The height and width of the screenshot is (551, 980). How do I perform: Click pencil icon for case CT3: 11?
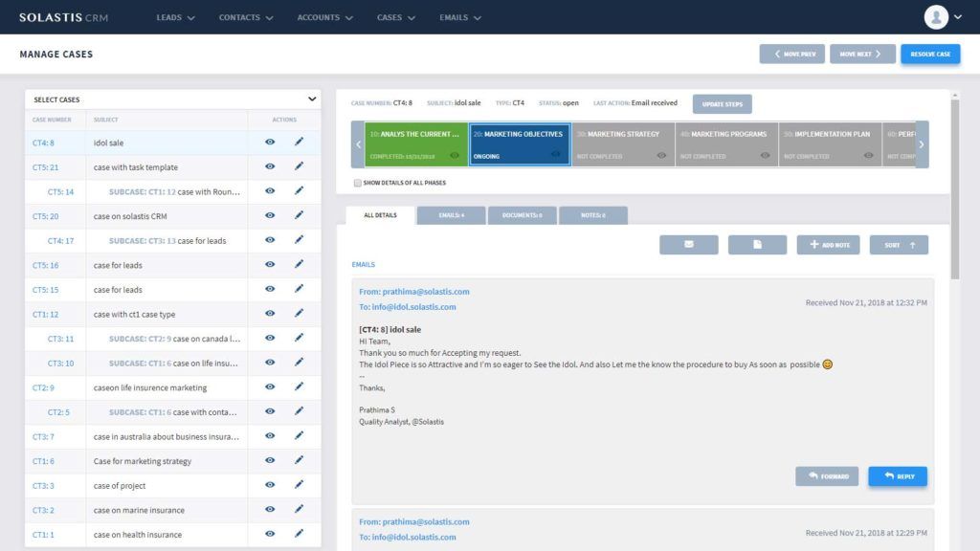299,338
